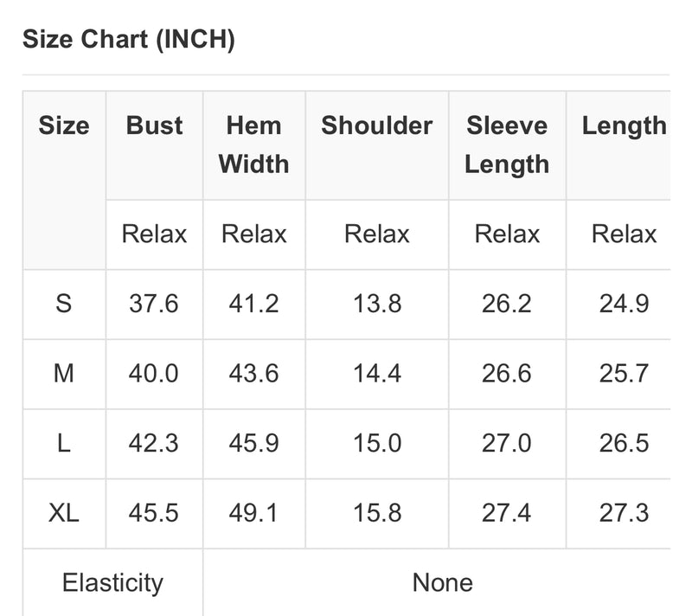Select the Size column header
Image resolution: width=692 pixels, height=616 pixels.
(x=64, y=125)
